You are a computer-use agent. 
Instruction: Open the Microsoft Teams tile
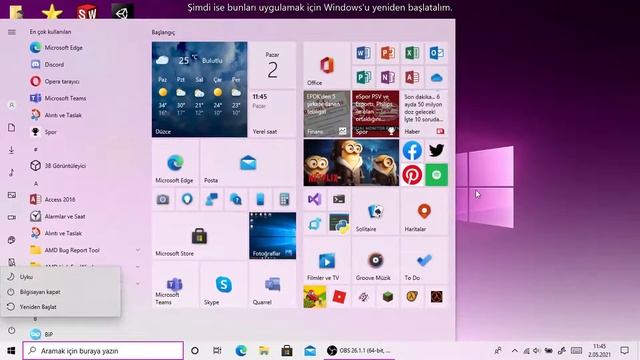click(x=175, y=285)
